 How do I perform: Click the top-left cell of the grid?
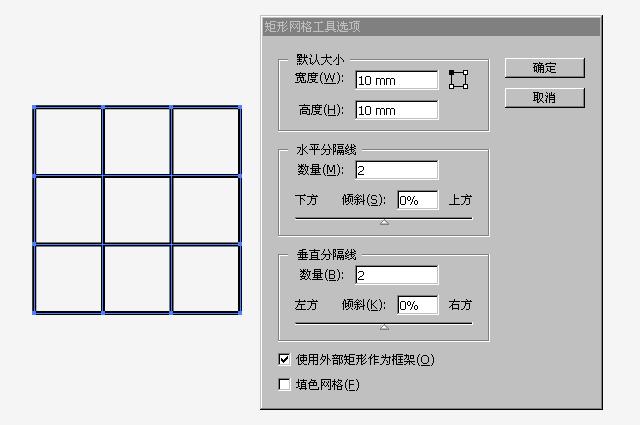pyautogui.click(x=68, y=141)
